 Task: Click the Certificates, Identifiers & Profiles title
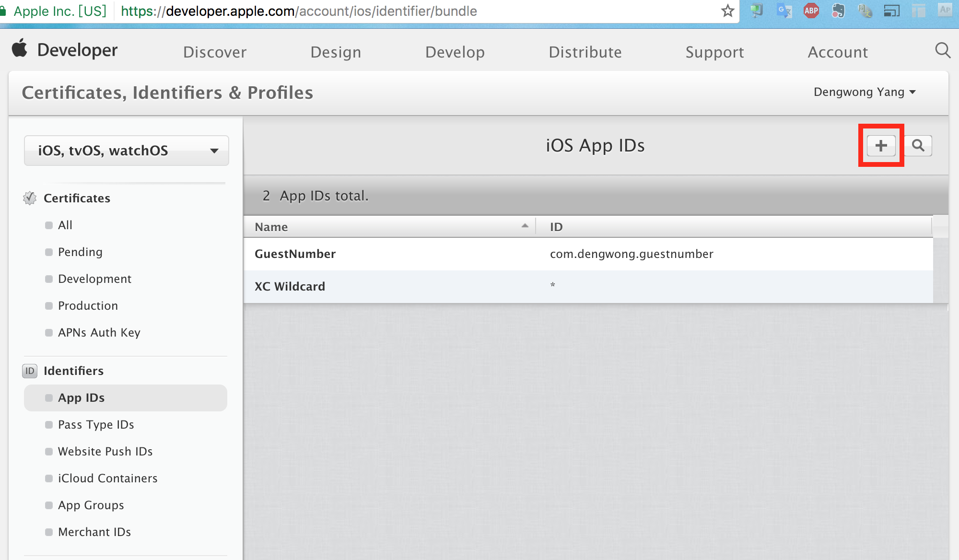tap(167, 93)
